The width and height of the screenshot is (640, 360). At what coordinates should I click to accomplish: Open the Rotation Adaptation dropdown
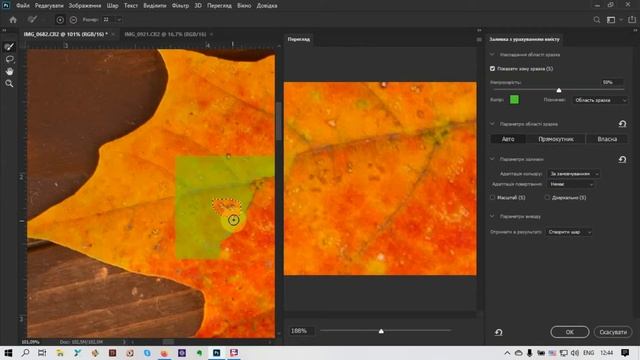(x=571, y=184)
